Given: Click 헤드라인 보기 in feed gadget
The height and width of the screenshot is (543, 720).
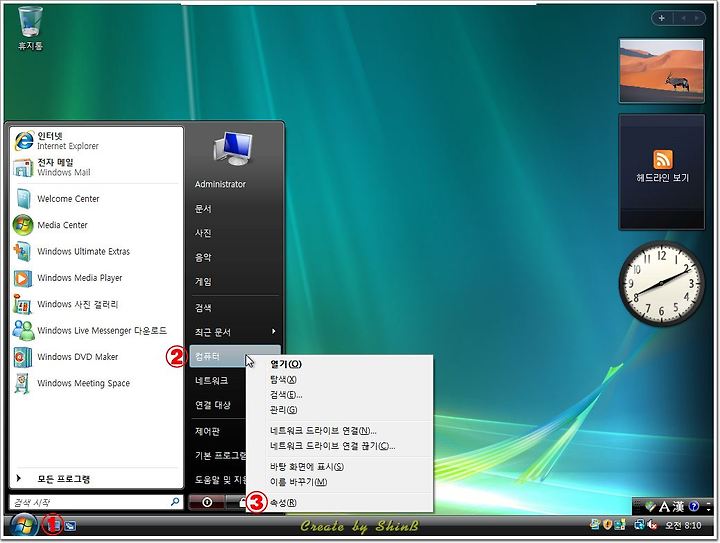Looking at the screenshot, I should 662,178.
